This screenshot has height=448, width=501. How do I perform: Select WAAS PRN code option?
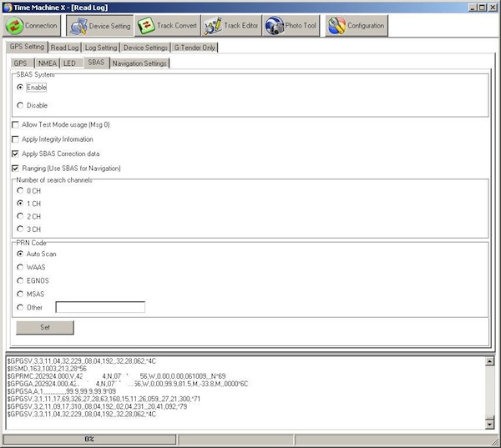(x=20, y=267)
